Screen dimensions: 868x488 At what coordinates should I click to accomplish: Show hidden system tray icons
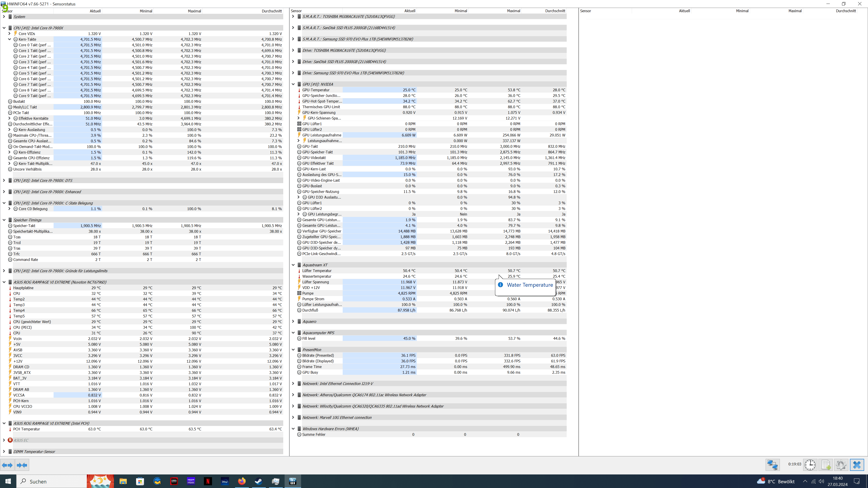805,481
